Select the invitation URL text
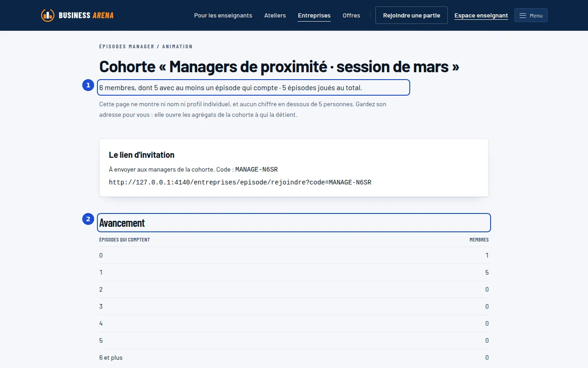 [240, 182]
